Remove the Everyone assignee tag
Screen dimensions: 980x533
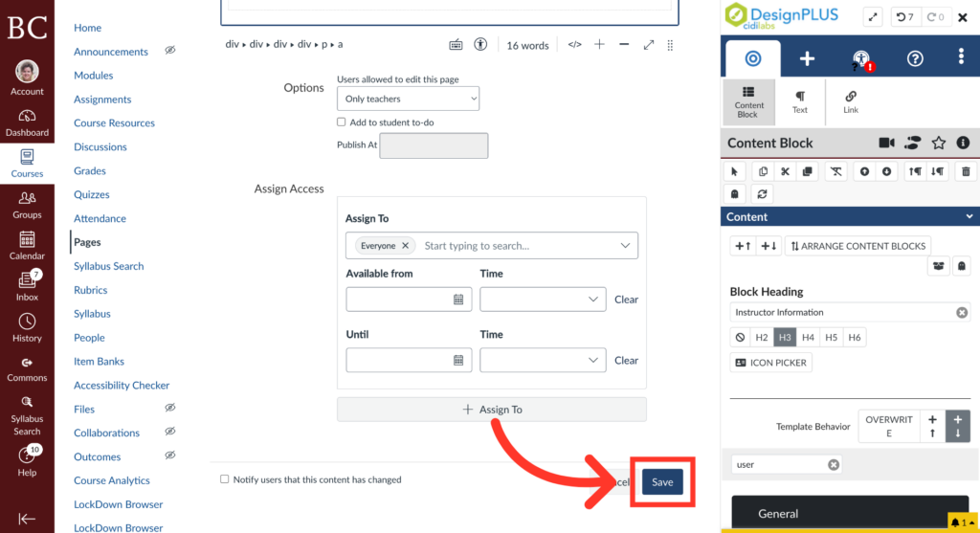click(x=405, y=246)
